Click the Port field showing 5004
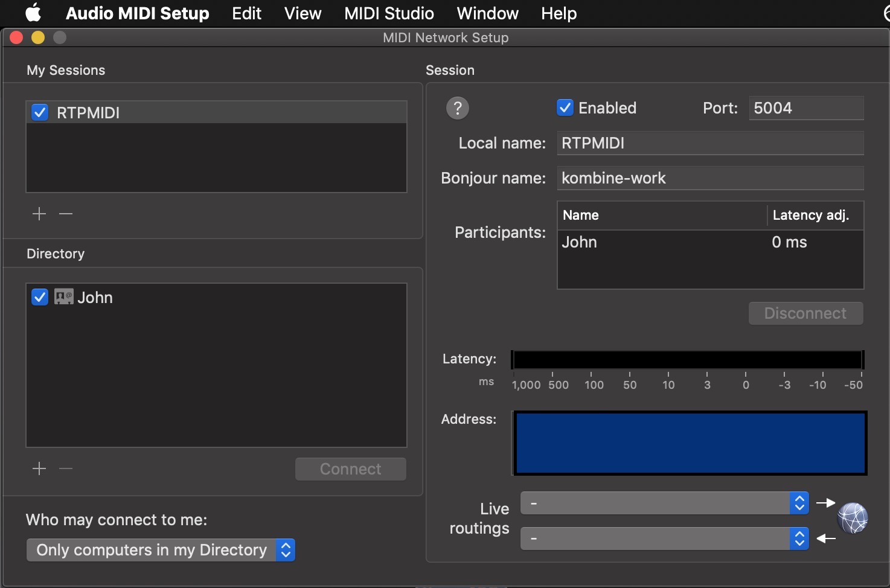The width and height of the screenshot is (890, 588). [806, 108]
